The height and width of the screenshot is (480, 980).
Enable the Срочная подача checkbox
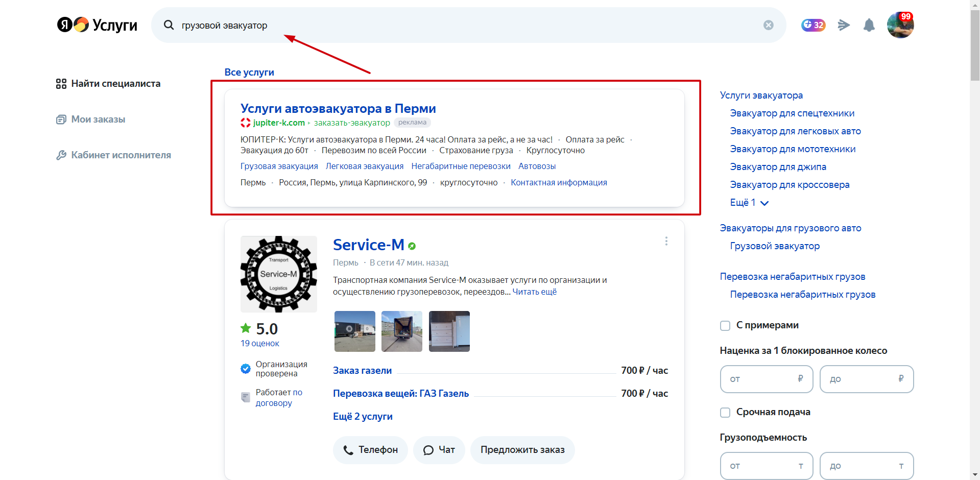click(725, 412)
